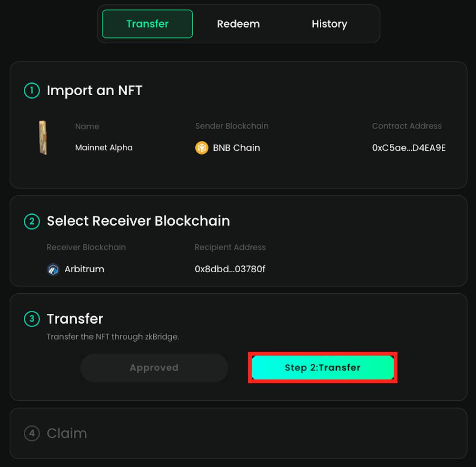Open the History tab

(329, 24)
